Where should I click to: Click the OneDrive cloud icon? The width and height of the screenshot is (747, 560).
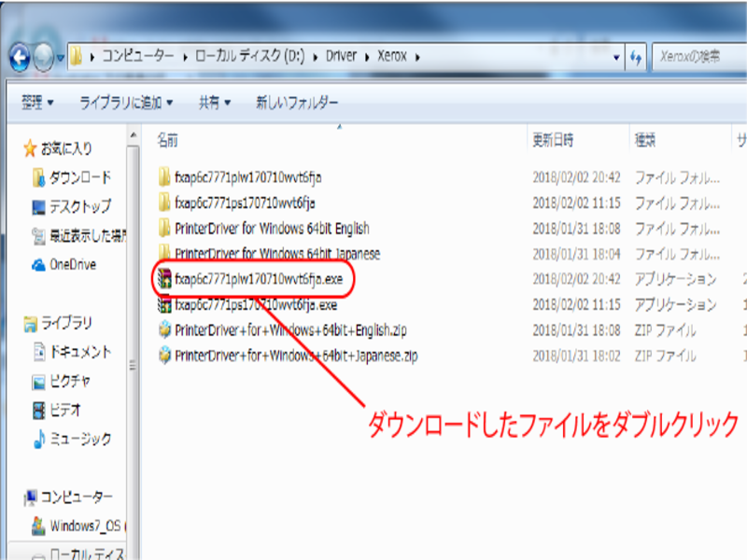point(38,265)
